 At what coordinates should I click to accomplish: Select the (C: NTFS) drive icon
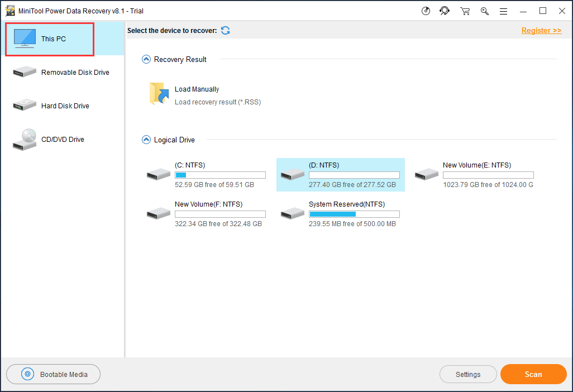tap(159, 174)
